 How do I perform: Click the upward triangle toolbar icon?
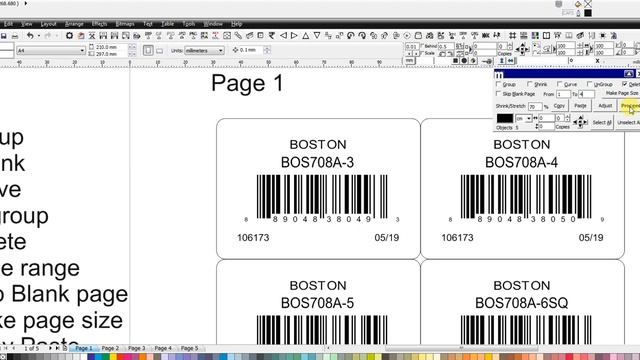click(305, 36)
